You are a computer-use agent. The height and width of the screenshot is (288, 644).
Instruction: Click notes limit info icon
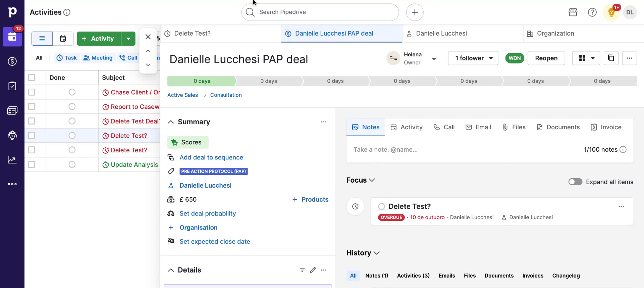click(x=623, y=150)
